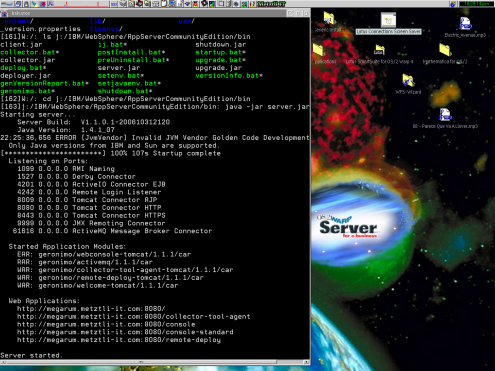
Task: Click the '4201 ActiveIO Connector EJB' line
Action: coord(91,184)
